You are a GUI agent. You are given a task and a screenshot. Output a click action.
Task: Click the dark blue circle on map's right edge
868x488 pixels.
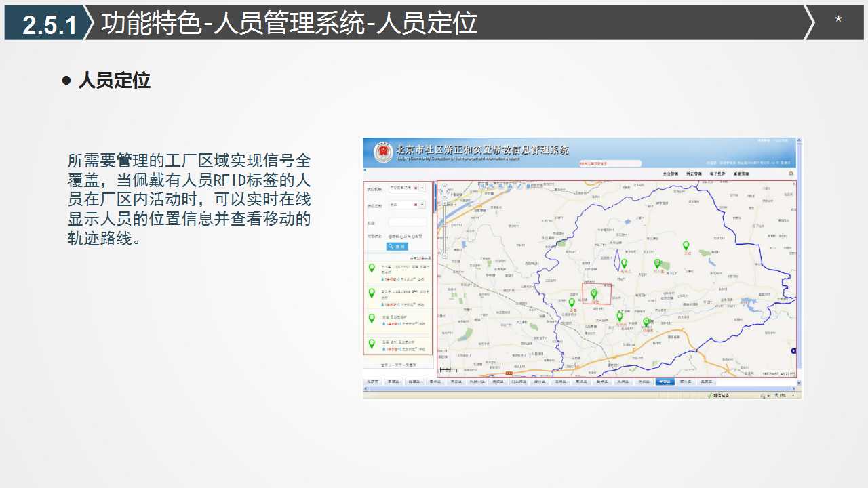(x=793, y=350)
